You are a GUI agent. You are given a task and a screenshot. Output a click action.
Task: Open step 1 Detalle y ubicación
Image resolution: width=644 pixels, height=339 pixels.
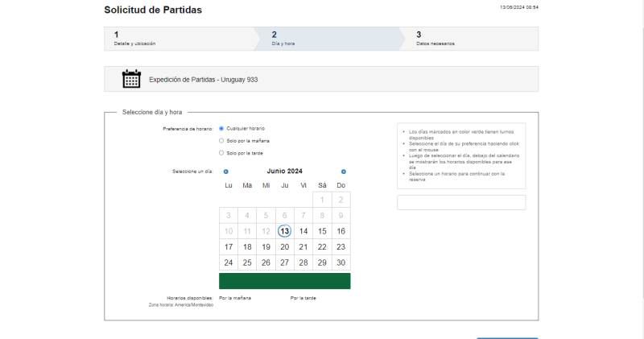(x=179, y=39)
